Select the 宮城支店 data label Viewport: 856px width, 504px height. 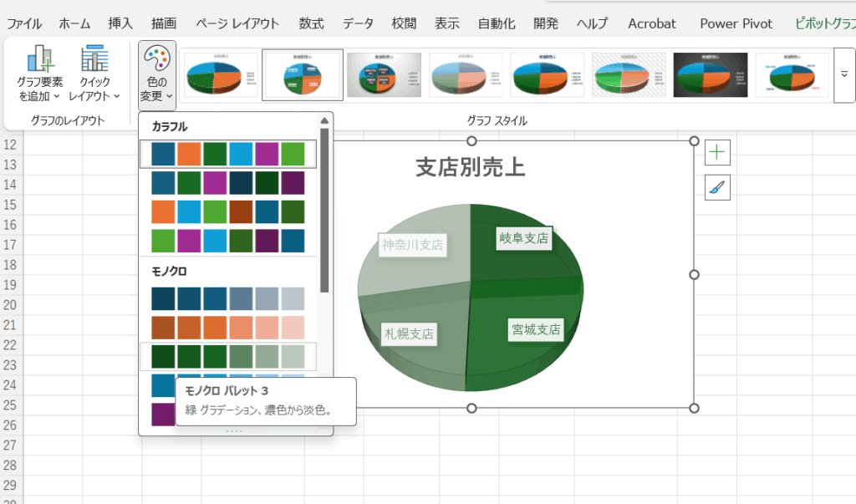pos(536,329)
